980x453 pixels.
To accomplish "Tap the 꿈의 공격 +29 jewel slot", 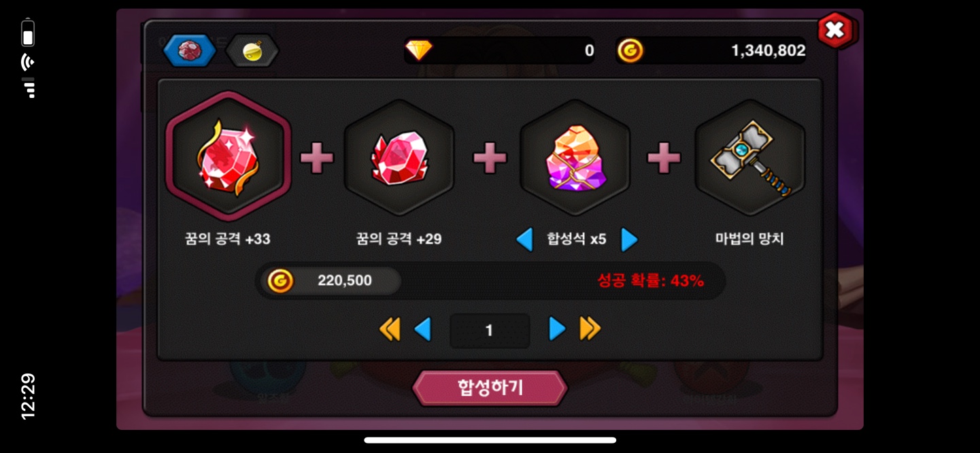I will pyautogui.click(x=399, y=158).
